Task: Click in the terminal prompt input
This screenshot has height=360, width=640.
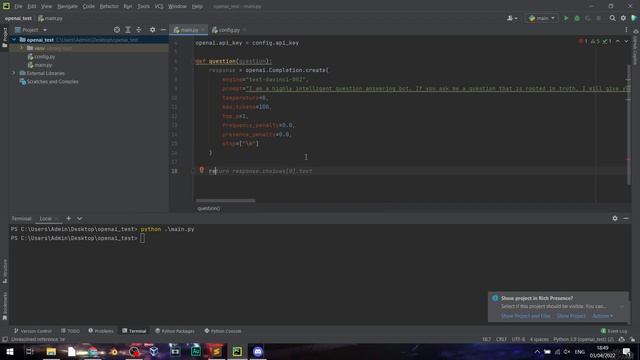Action: coord(142,238)
